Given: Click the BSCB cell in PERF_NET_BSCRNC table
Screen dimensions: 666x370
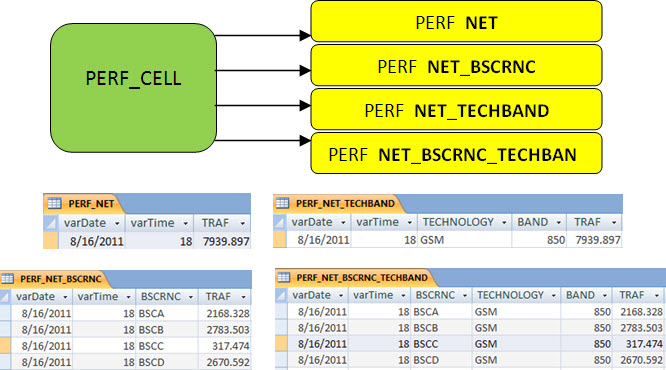Looking at the screenshot, I should tap(167, 330).
